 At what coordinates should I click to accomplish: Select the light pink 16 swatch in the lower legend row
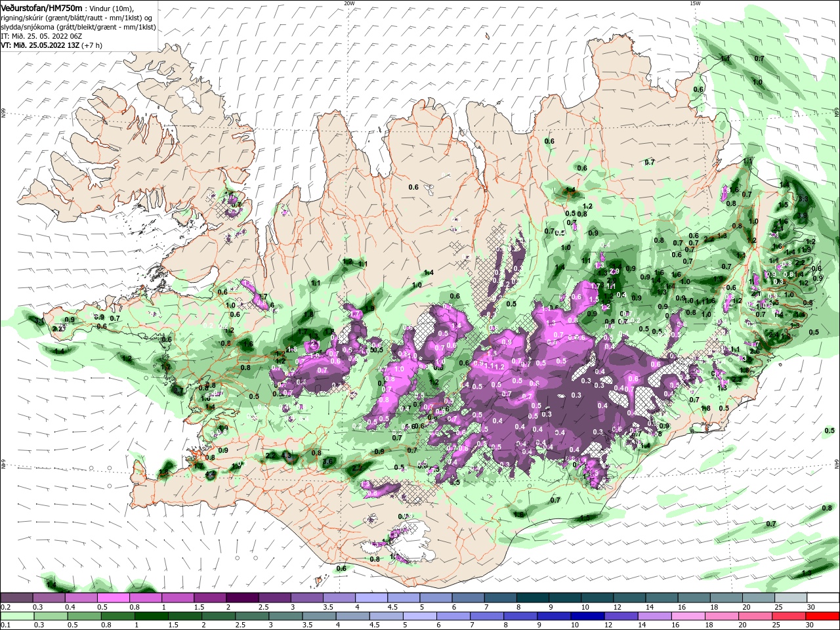tap(688, 616)
